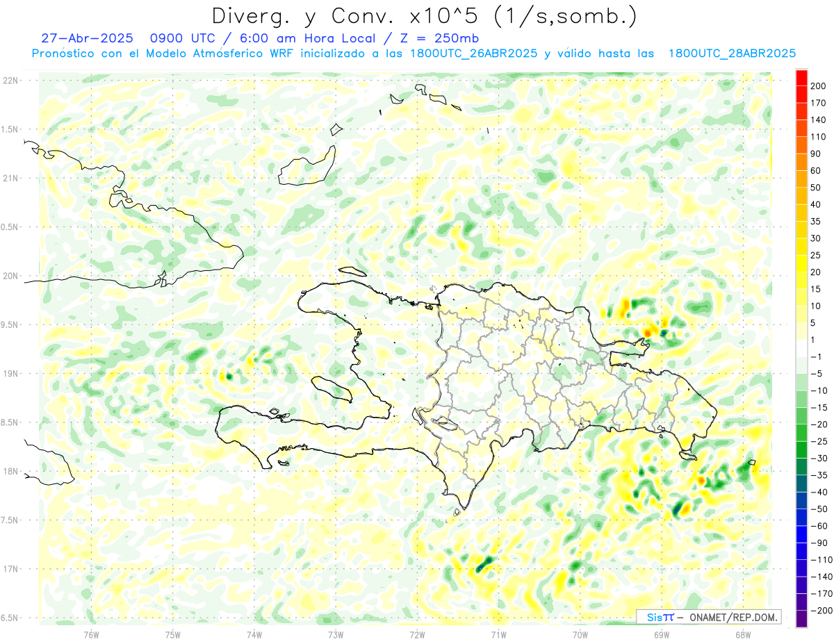Click the bright yellow colorbar swatch between 20 and 25
The height and width of the screenshot is (644, 834).
(802, 264)
